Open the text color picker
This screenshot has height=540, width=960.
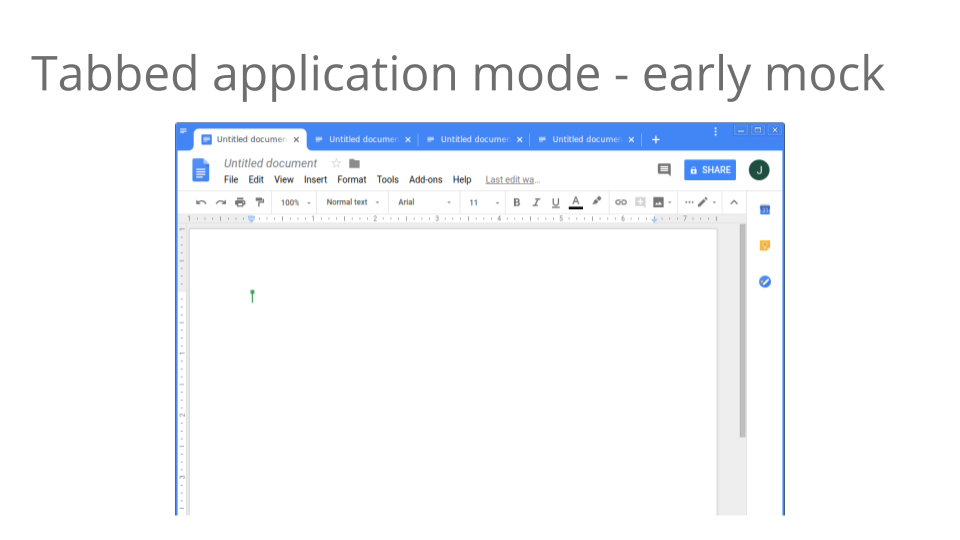tap(576, 202)
